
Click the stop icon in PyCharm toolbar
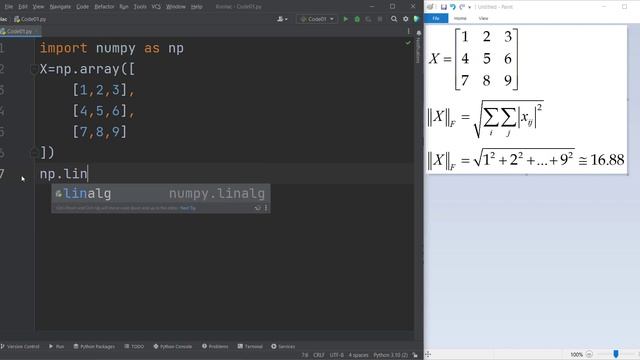click(x=380, y=19)
